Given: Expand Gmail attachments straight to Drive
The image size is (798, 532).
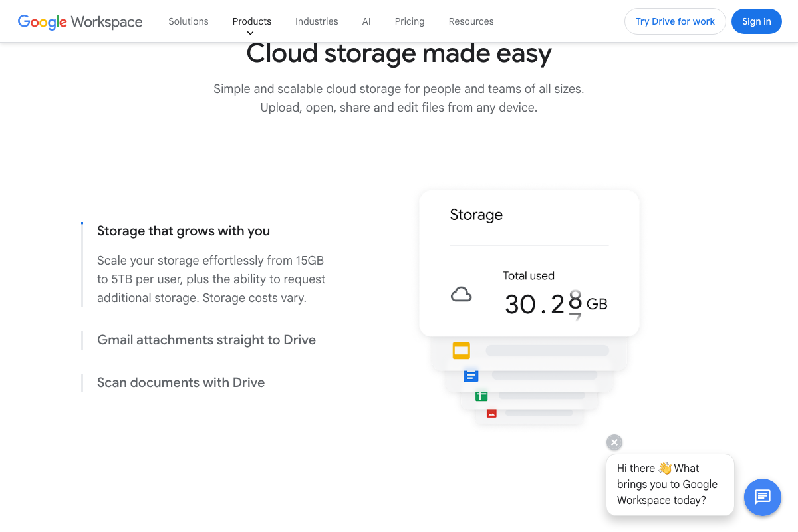Looking at the screenshot, I should click(206, 340).
